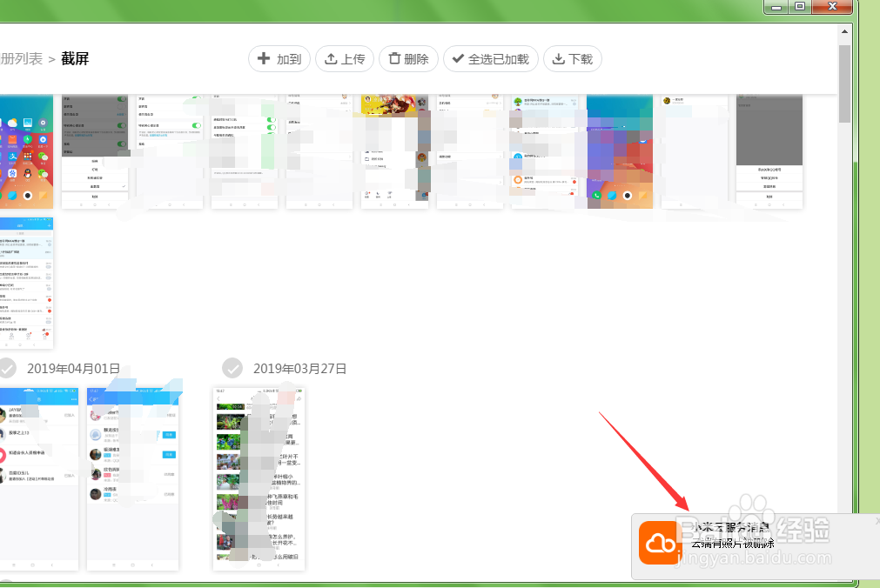Click 全选已加载 select all loaded
This screenshot has width=880, height=588.
(x=491, y=59)
